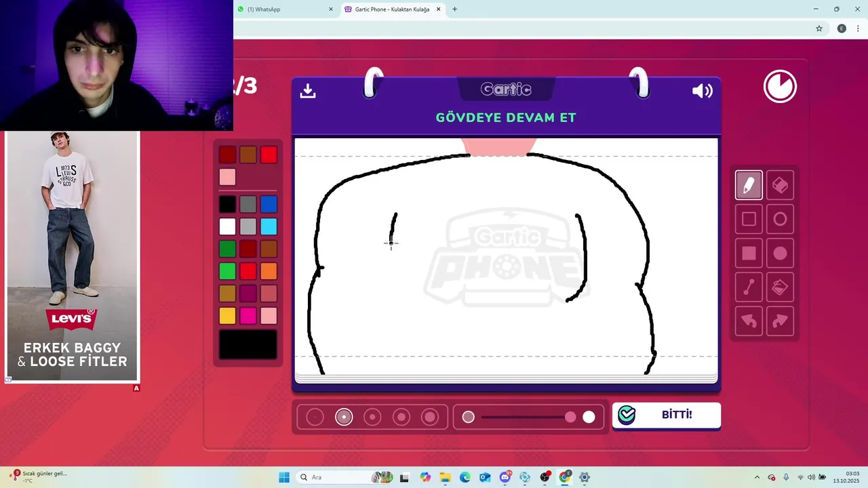
Task: Pick the dark gray color swatch
Action: click(248, 204)
